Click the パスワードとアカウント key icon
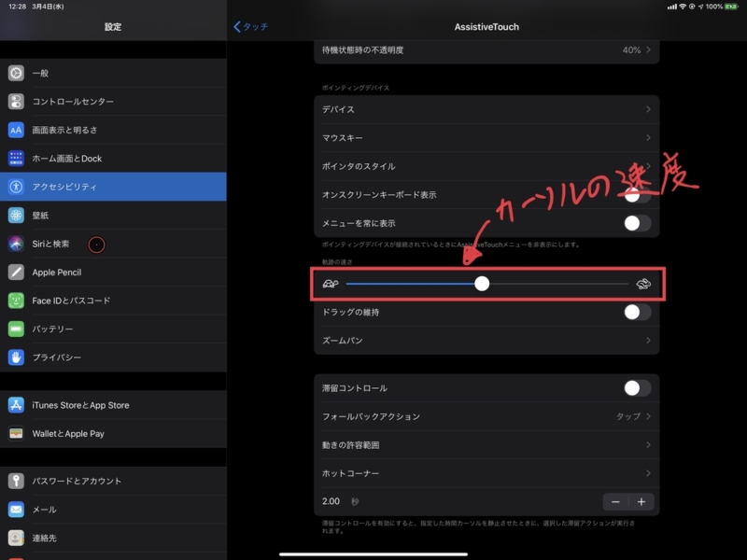Viewport: 747px width, 560px height. pos(16,481)
